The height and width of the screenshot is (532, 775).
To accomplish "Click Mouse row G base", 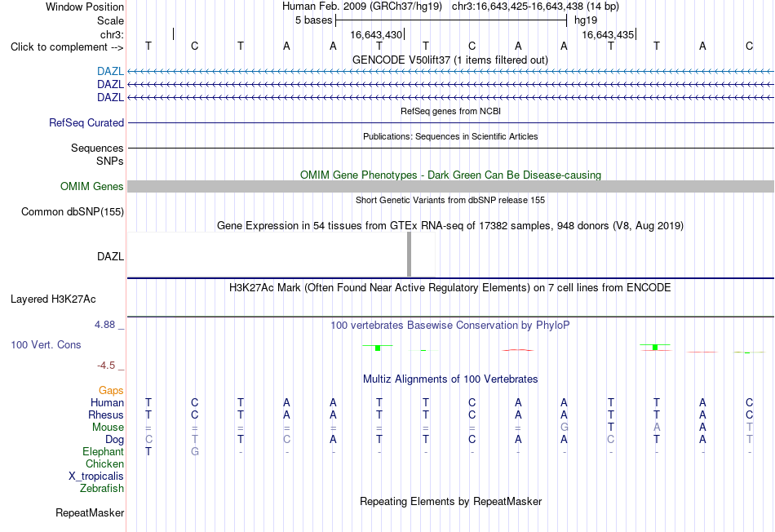I will pos(564,428).
